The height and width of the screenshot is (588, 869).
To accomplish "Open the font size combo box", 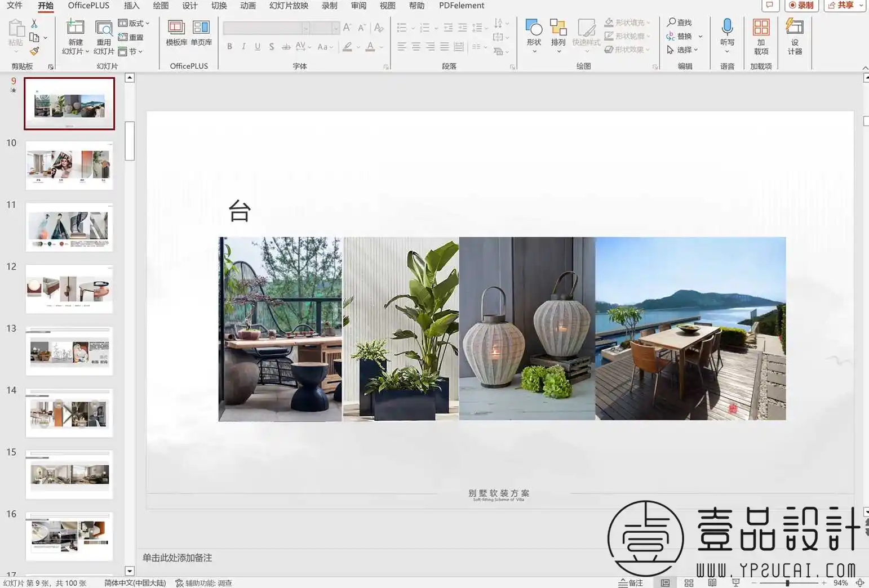I will coord(325,28).
